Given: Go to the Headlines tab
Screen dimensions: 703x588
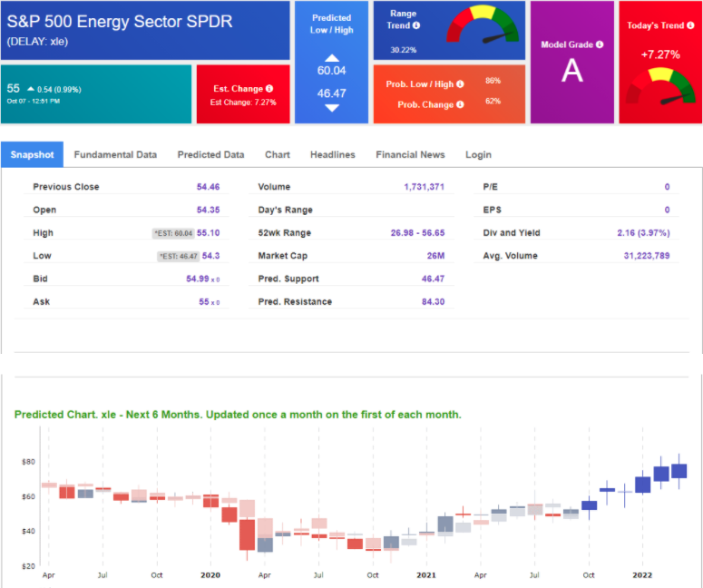Looking at the screenshot, I should tap(333, 155).
